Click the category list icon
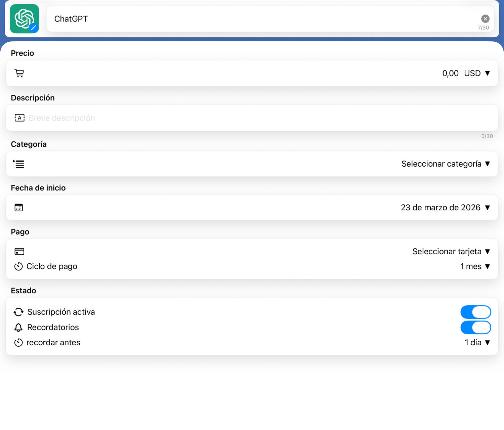Image resolution: width=504 pixels, height=430 pixels. tap(19, 164)
